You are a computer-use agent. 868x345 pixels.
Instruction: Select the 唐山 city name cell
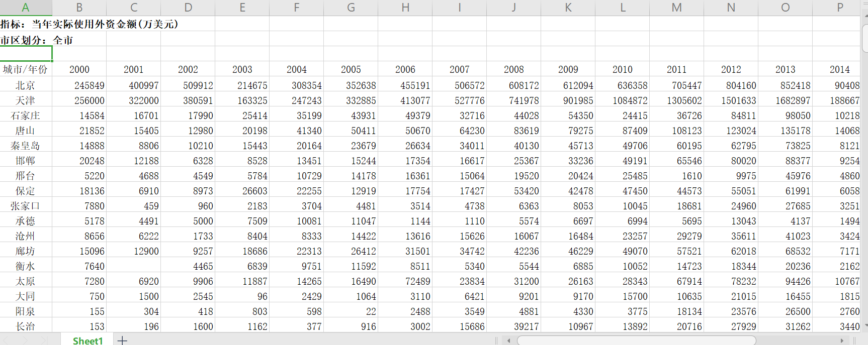(x=26, y=131)
